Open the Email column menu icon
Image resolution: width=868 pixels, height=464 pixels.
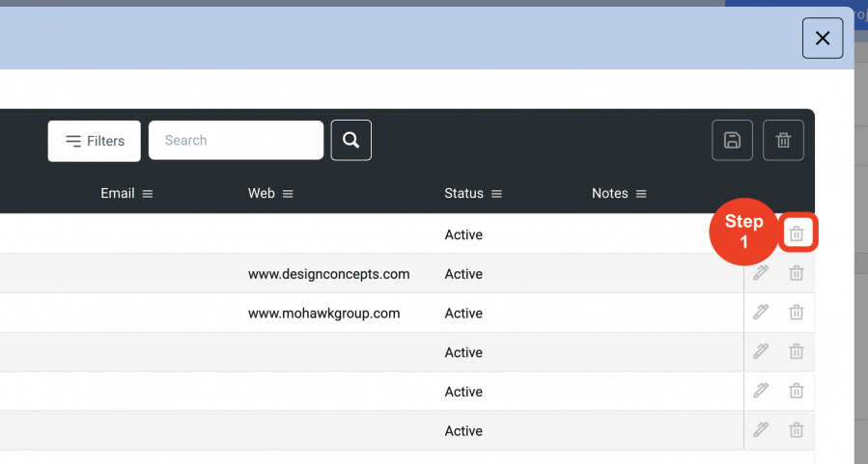pyautogui.click(x=148, y=194)
